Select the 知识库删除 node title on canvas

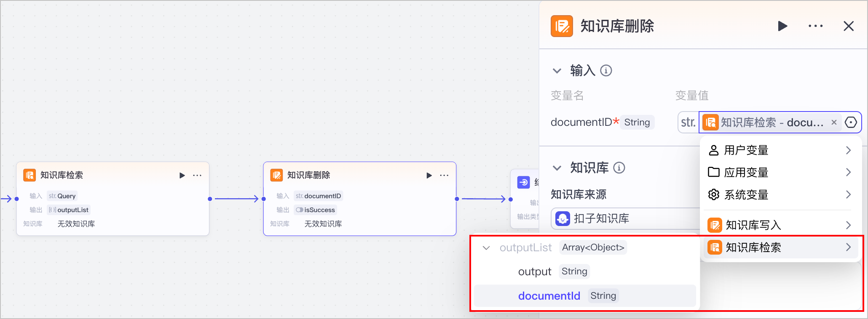pyautogui.click(x=308, y=175)
